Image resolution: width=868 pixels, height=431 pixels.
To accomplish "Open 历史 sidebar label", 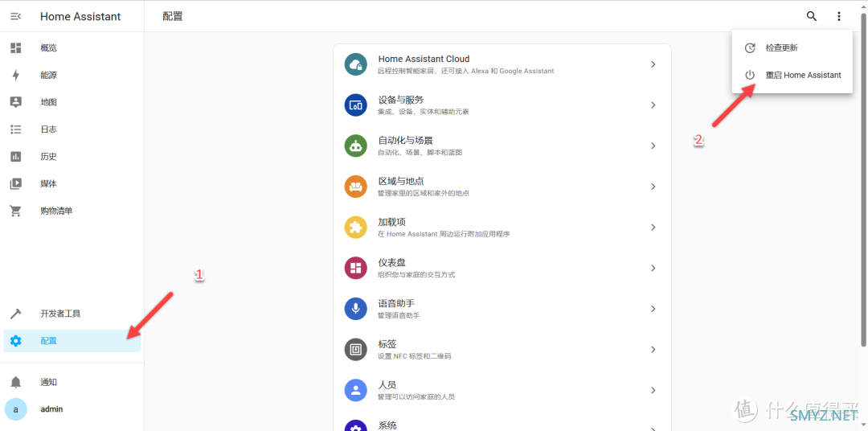I will point(49,156).
